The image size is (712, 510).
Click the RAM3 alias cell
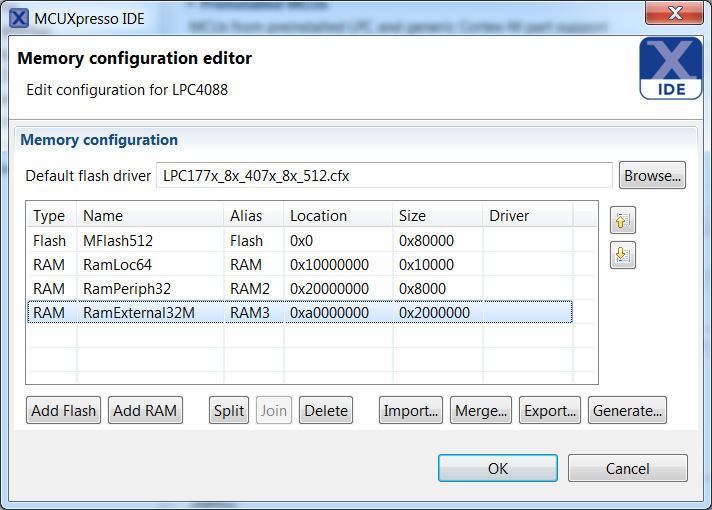pos(254,313)
